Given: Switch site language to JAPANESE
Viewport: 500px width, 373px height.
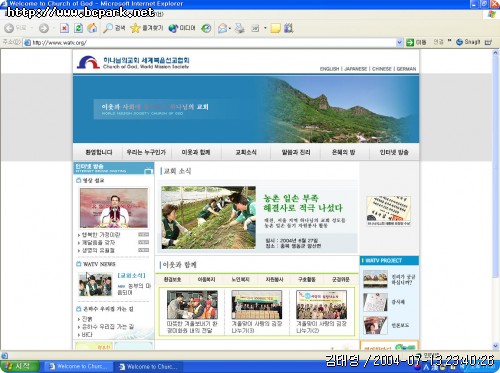Looking at the screenshot, I should 355,69.
